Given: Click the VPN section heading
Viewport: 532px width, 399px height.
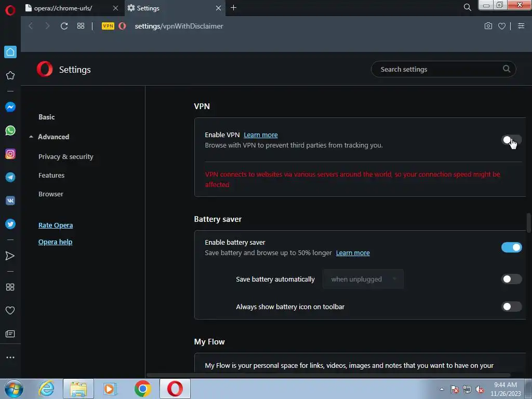Looking at the screenshot, I should click(x=202, y=106).
